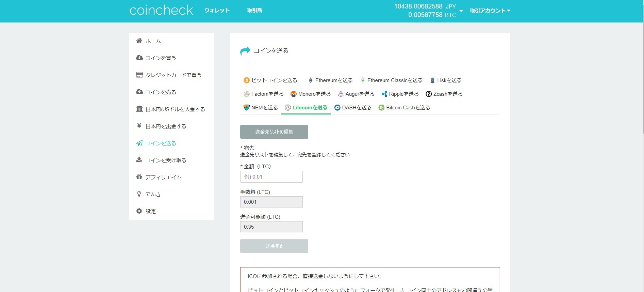Image resolution: width=644 pixels, height=292 pixels.
Task: Click the yen symbol icon in sidebar
Action: tap(139, 126)
